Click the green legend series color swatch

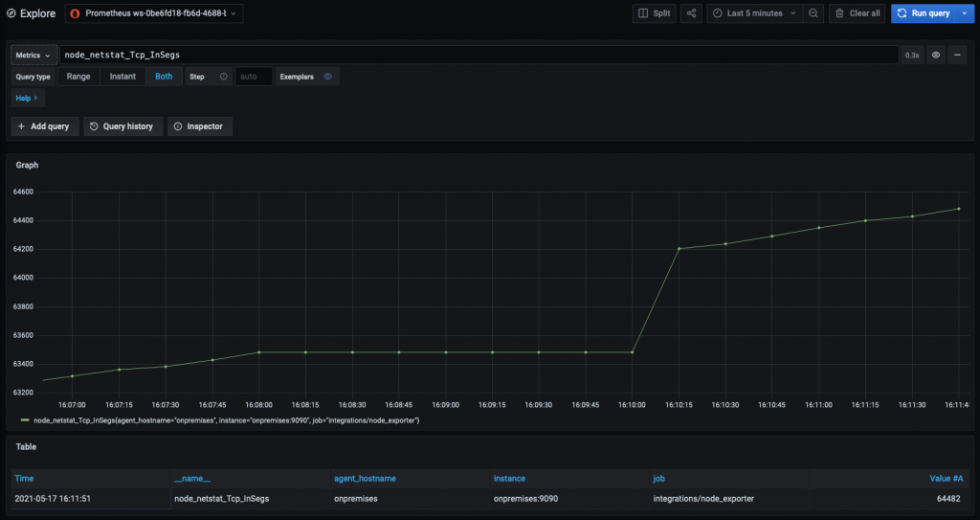coord(25,420)
